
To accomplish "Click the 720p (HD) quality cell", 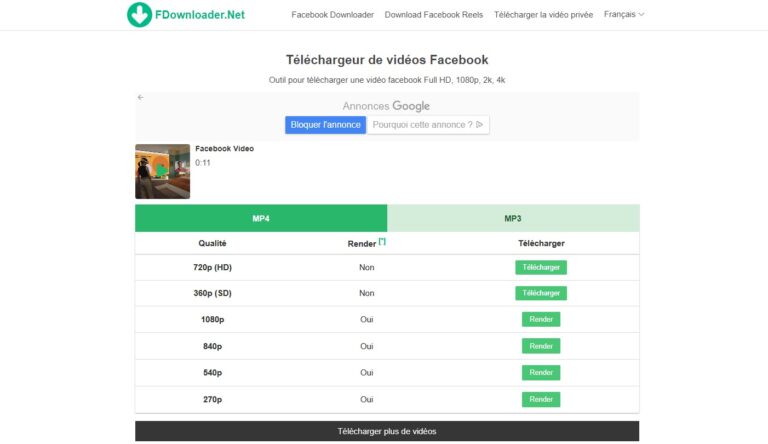I will click(213, 267).
